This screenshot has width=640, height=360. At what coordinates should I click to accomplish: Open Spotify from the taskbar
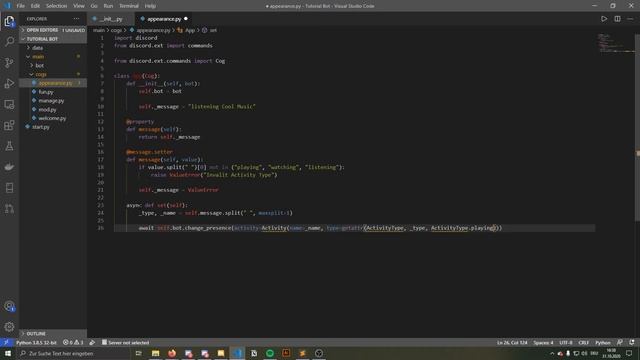[x=270, y=353]
